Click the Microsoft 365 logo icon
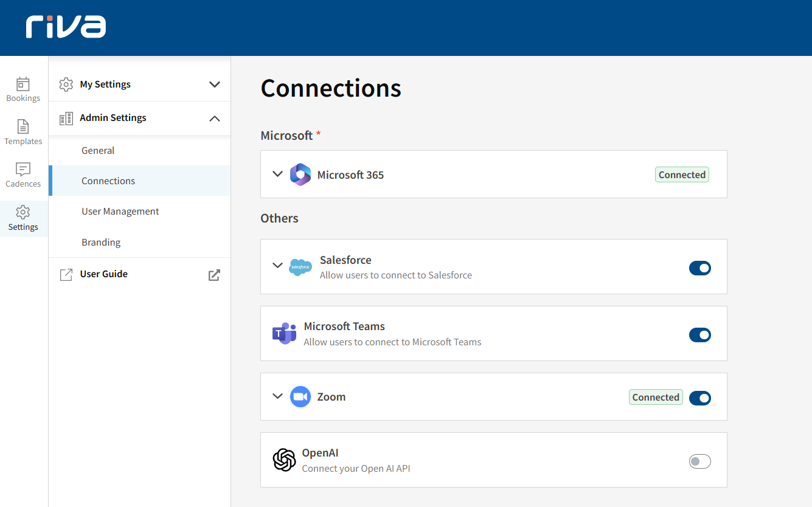The width and height of the screenshot is (812, 507). (300, 174)
